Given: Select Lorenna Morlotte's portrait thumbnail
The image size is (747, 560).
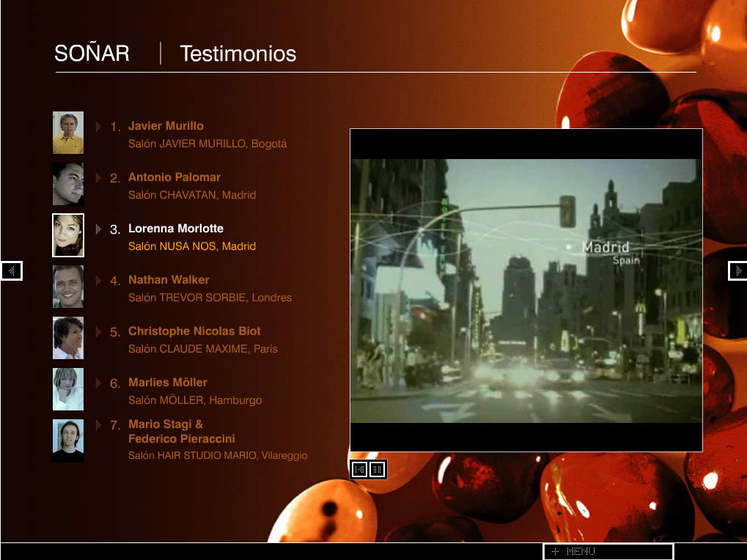Looking at the screenshot, I should coord(68,235).
